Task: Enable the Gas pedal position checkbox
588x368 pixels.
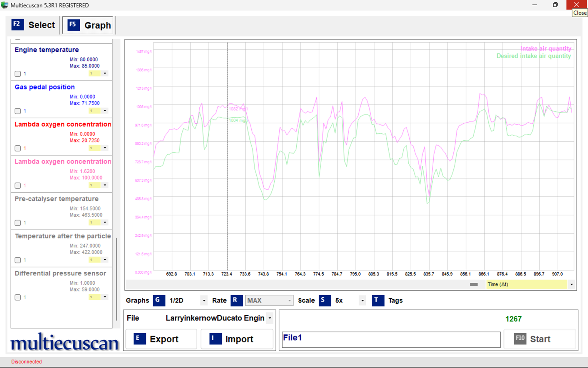Action: coord(18,111)
